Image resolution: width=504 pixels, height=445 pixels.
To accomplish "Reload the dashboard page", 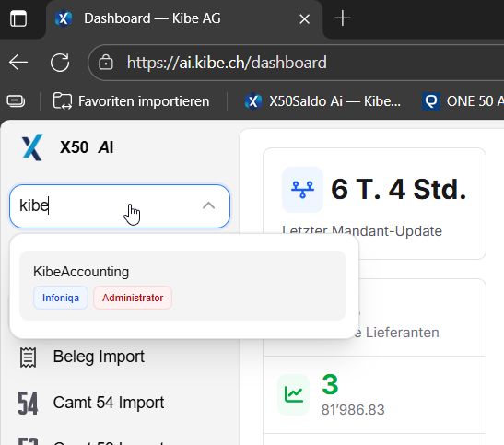I will (60, 62).
